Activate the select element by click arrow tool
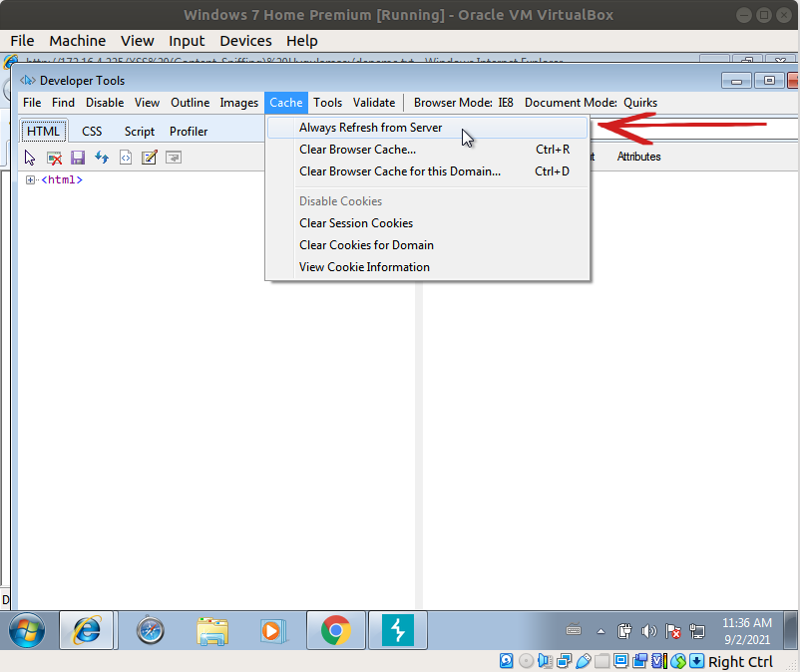Image resolution: width=800 pixels, height=672 pixels. click(30, 158)
